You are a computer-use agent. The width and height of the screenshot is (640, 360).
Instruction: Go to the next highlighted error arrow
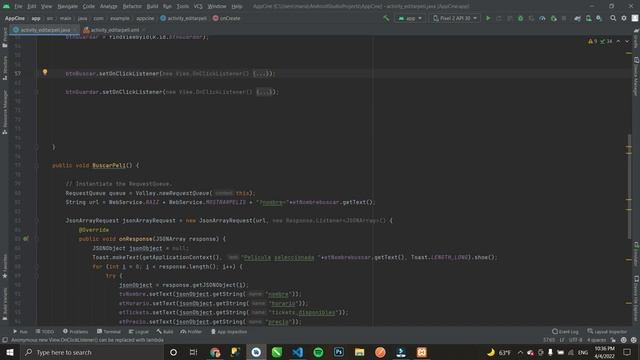[x=627, y=41]
